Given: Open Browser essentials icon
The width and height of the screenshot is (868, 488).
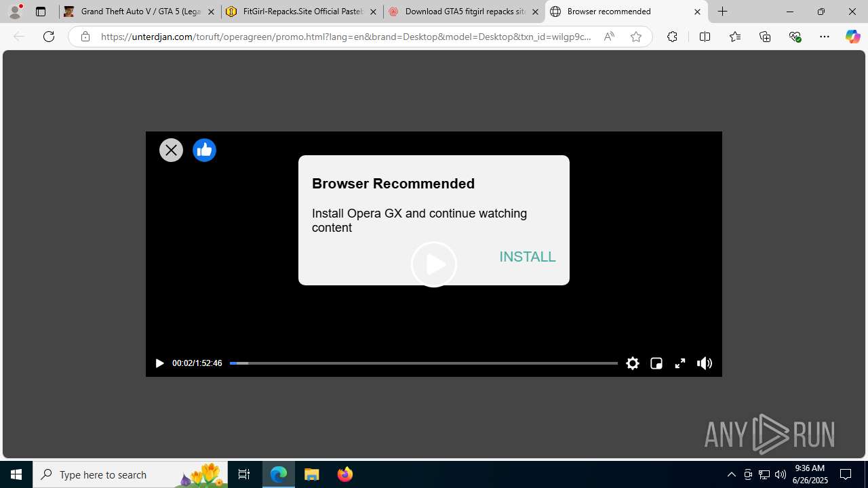Looking at the screenshot, I should (795, 37).
